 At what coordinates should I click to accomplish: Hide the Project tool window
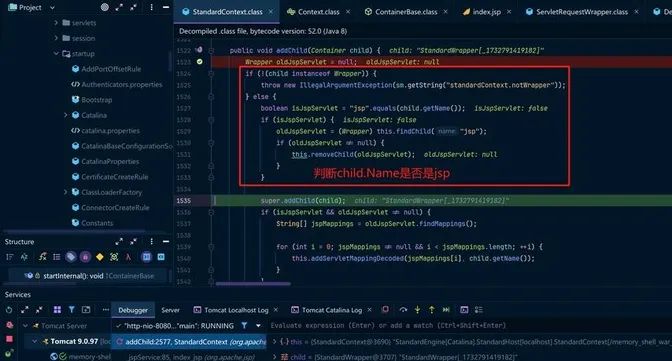coord(166,7)
